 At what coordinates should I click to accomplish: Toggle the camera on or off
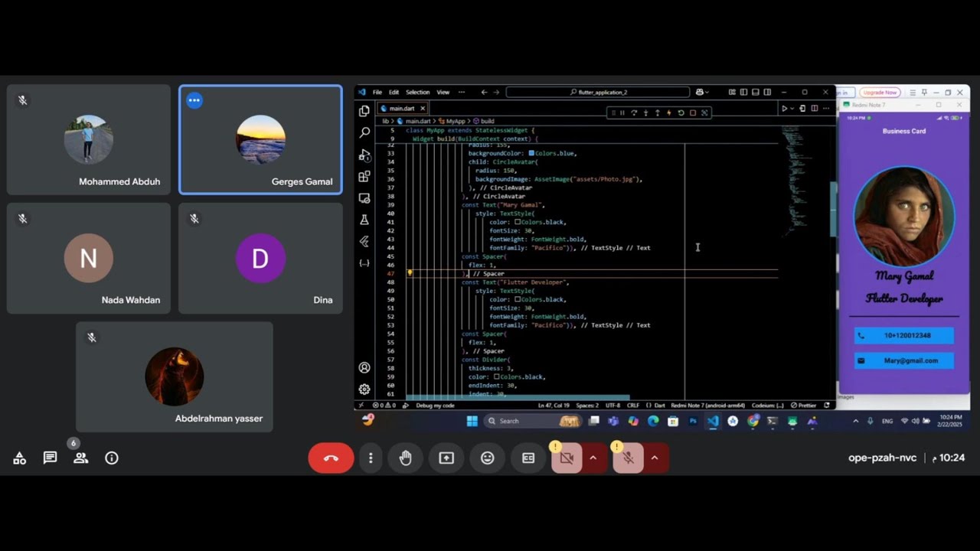567,458
